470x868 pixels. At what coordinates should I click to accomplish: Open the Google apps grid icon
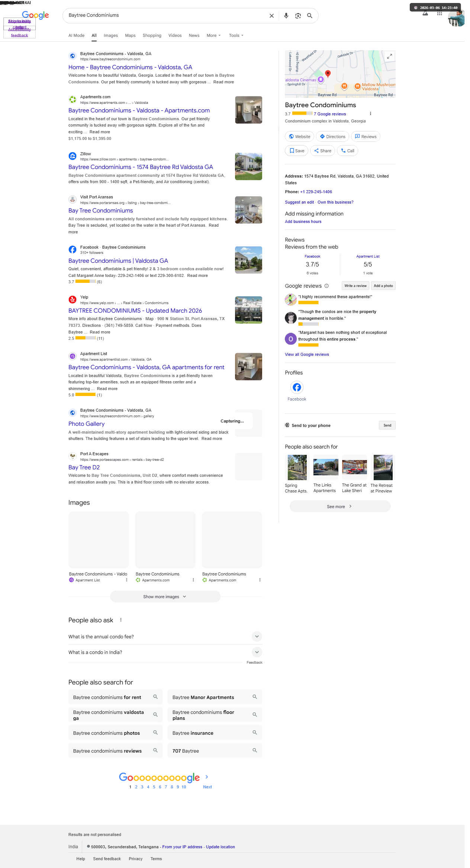pyautogui.click(x=440, y=14)
